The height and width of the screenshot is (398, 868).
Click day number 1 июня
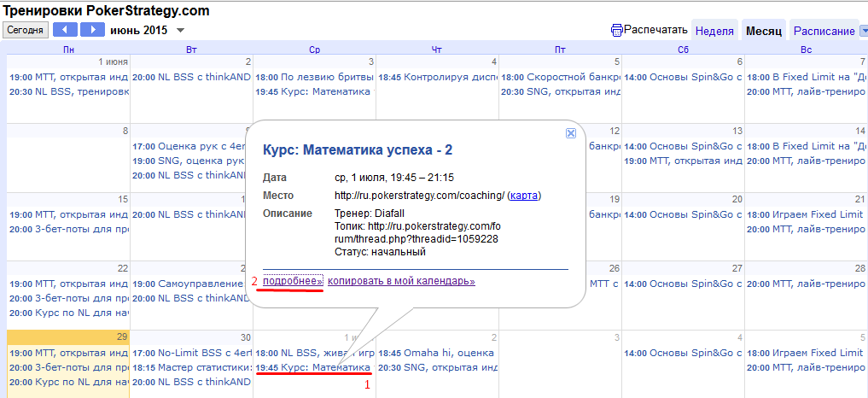tap(113, 61)
